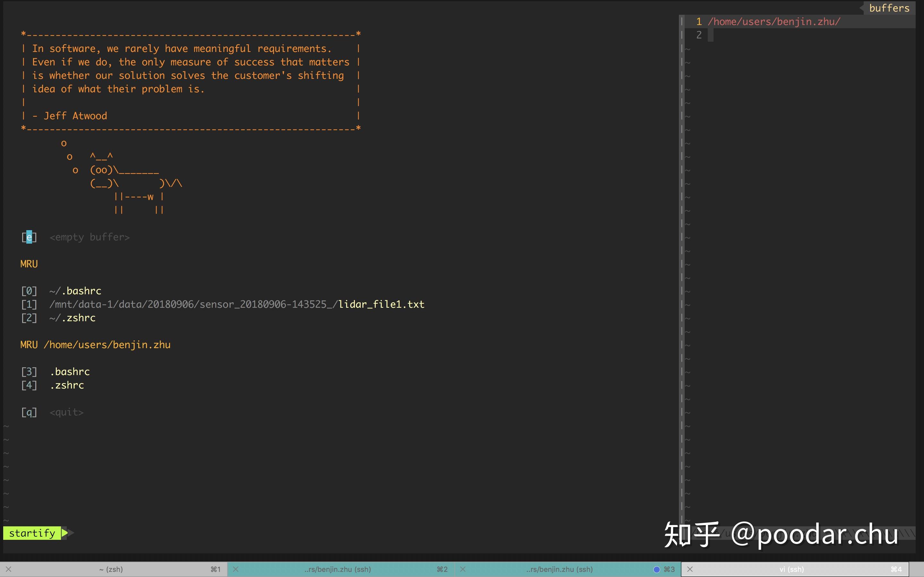Close the vi (ssh) tab
The image size is (924, 577).
coord(689,569)
